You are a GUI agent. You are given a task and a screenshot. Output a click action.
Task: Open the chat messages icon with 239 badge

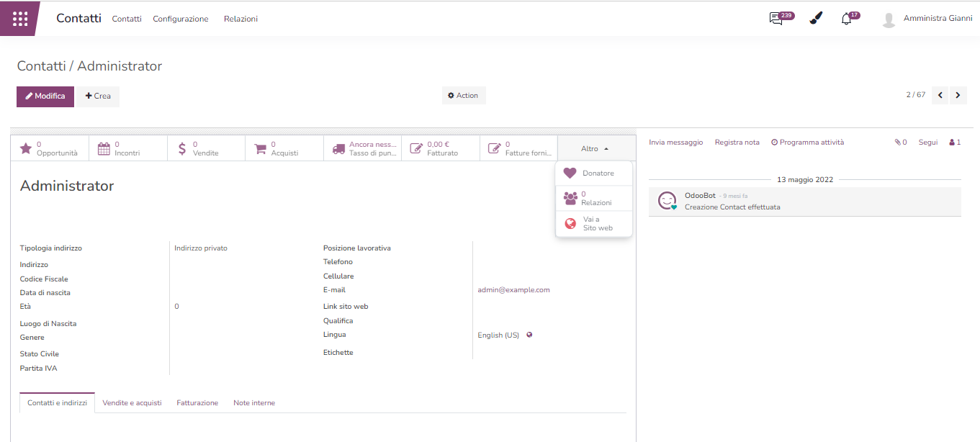tap(776, 19)
